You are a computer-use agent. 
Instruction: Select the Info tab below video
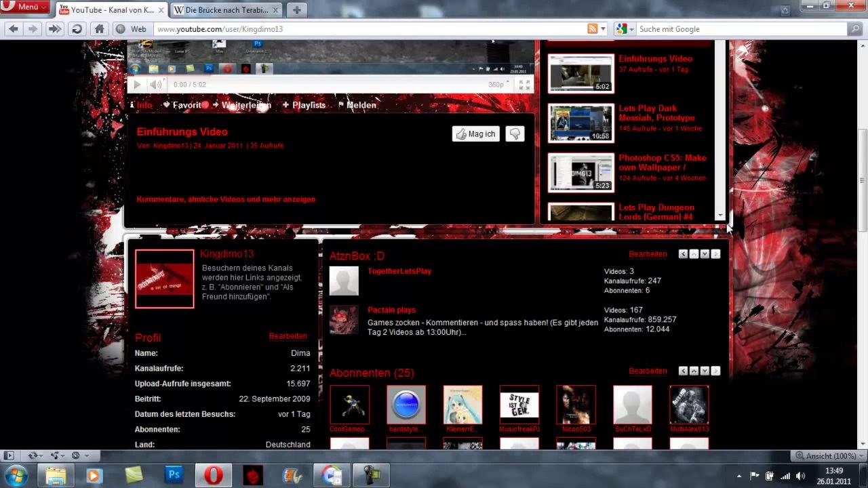[140, 105]
